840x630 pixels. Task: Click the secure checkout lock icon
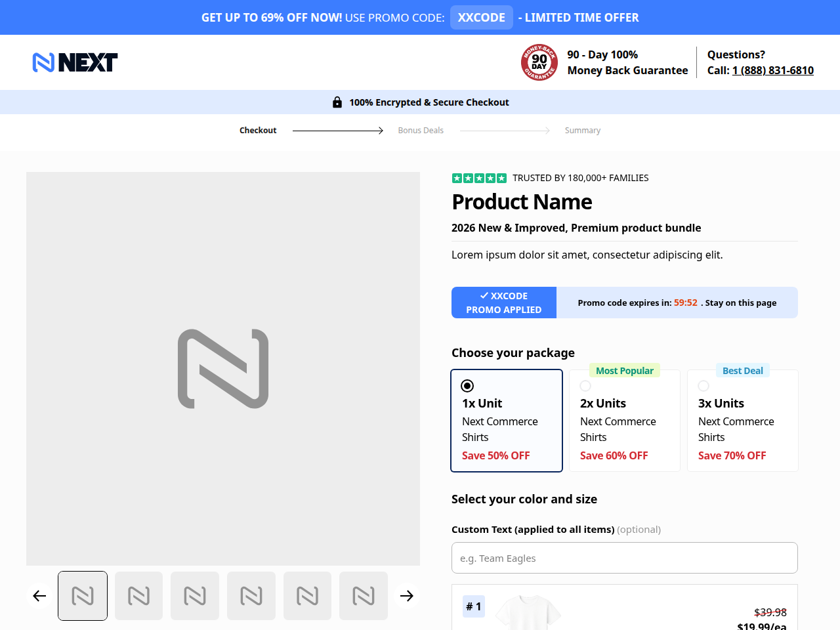(337, 102)
